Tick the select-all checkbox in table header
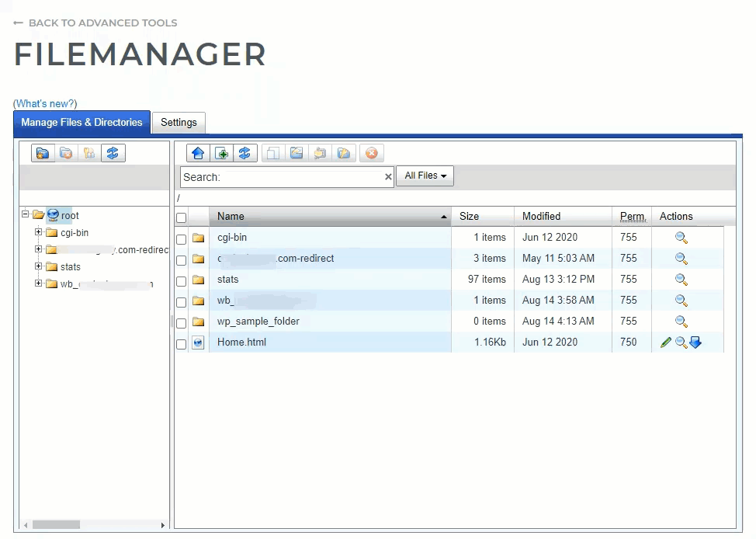This screenshot has width=756, height=539. point(180,216)
